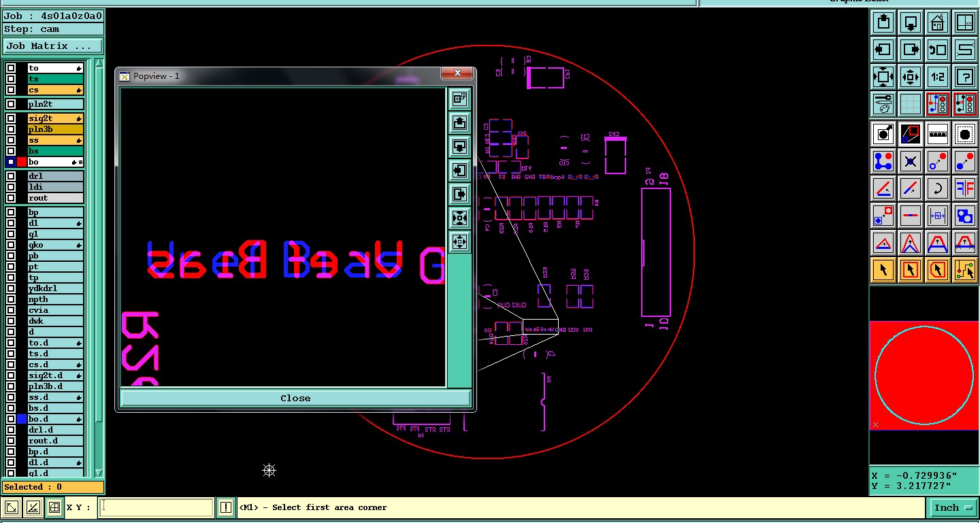Select layer name ldi
Viewport: 980px width, 523px height.
coord(55,187)
